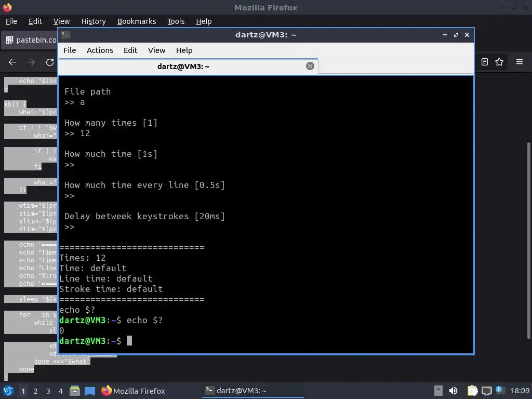This screenshot has width=532, height=399.
Task: Activate Mozilla Firefox taskbar button
Action: pos(134,391)
